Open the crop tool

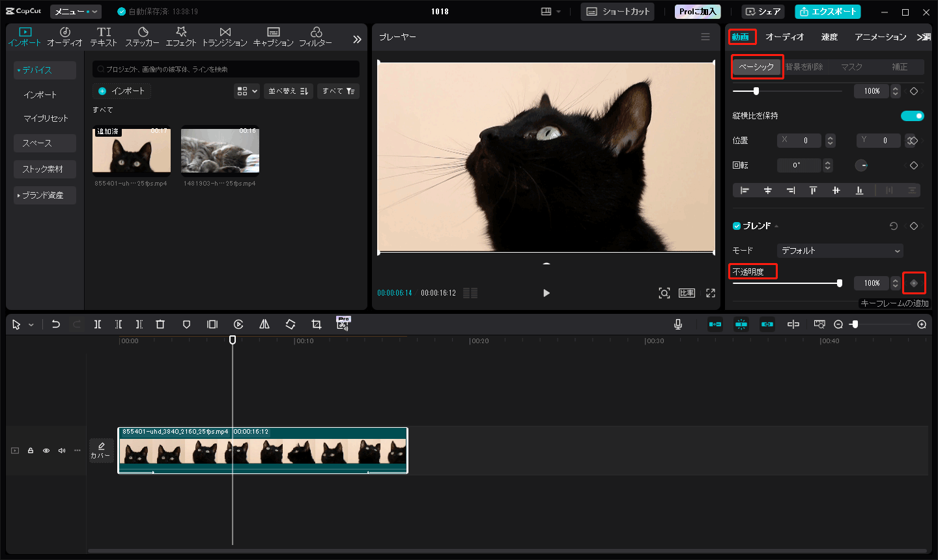pyautogui.click(x=317, y=324)
